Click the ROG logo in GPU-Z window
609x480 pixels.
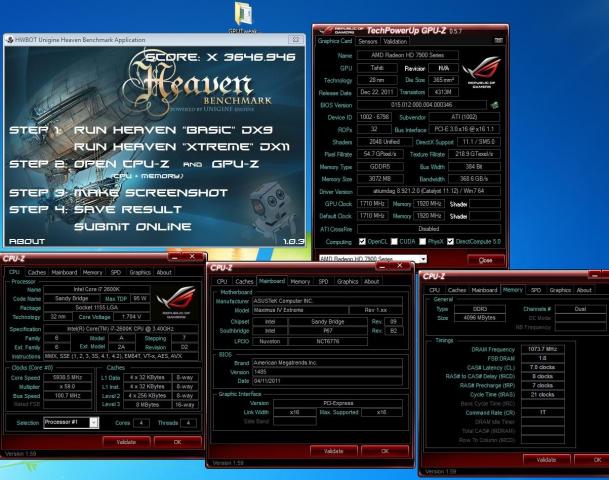pos(482,72)
